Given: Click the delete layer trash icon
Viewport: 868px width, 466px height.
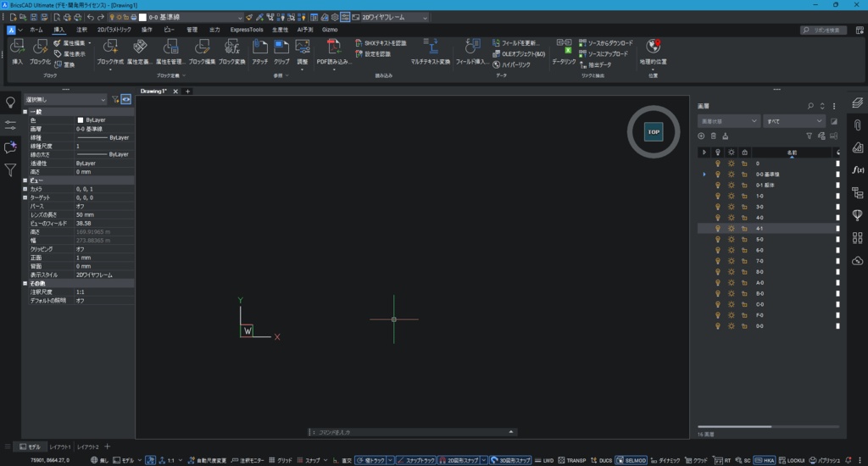Looking at the screenshot, I should tap(714, 136).
